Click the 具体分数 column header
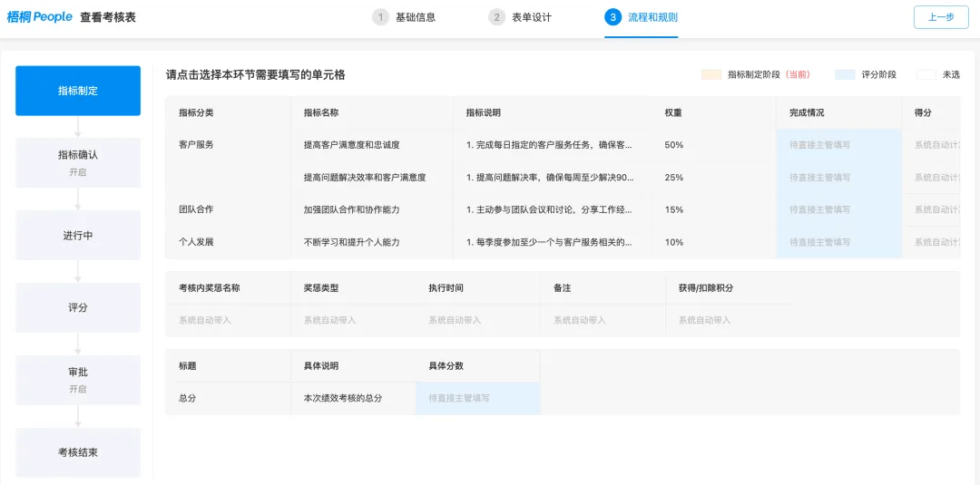This screenshot has height=485, width=980. tap(478, 365)
